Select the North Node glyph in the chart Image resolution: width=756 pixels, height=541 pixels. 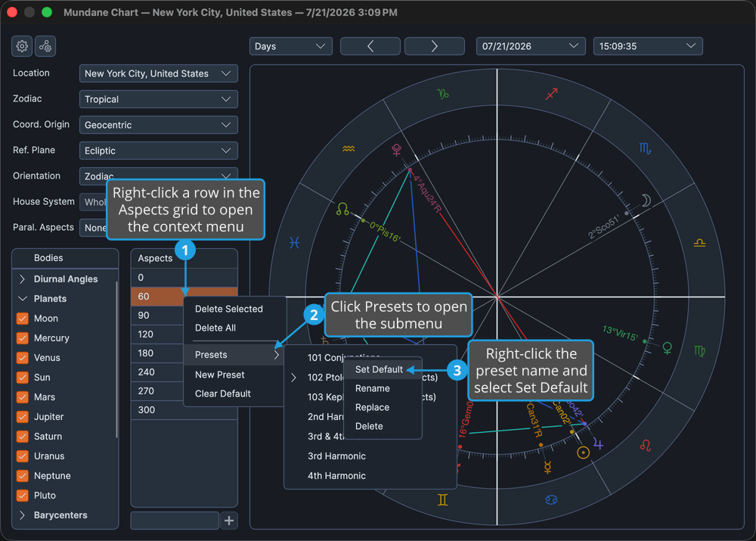(x=342, y=209)
